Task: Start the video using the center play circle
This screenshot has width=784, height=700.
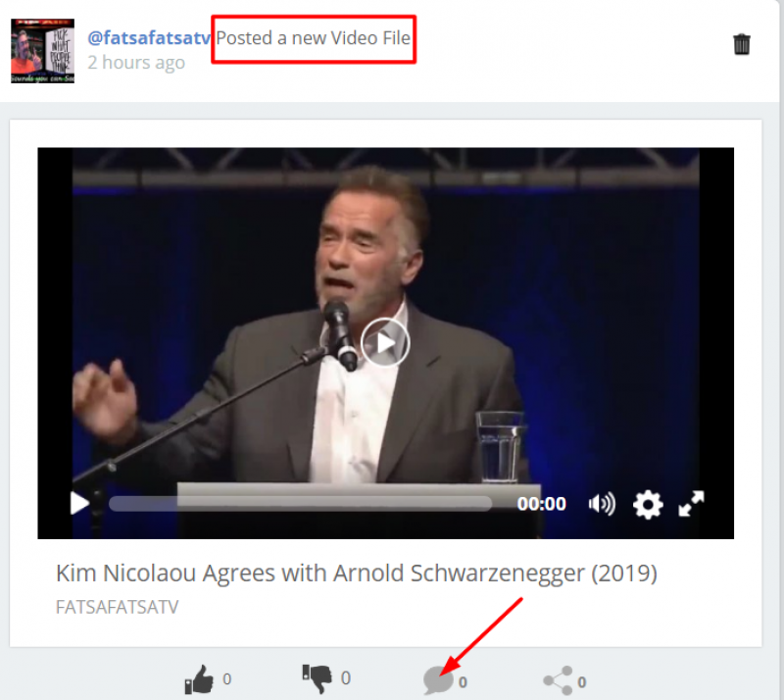Action: click(x=385, y=343)
